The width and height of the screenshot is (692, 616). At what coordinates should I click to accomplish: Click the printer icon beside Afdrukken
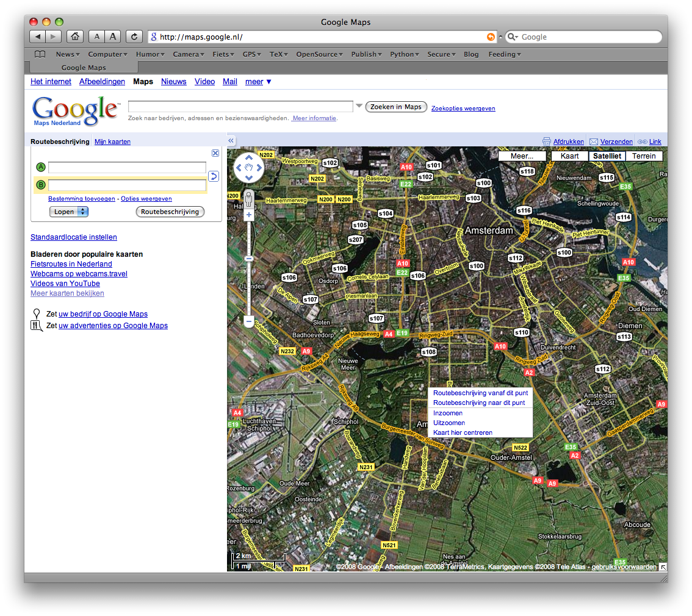pyautogui.click(x=547, y=141)
